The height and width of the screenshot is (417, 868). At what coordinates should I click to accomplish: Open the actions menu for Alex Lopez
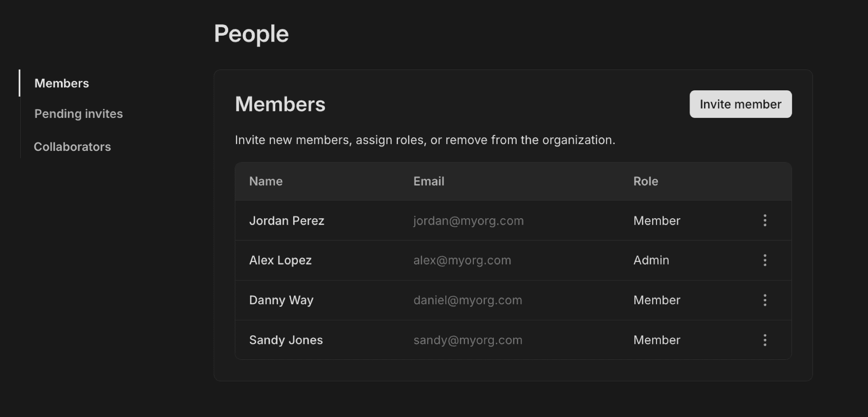[x=764, y=260]
